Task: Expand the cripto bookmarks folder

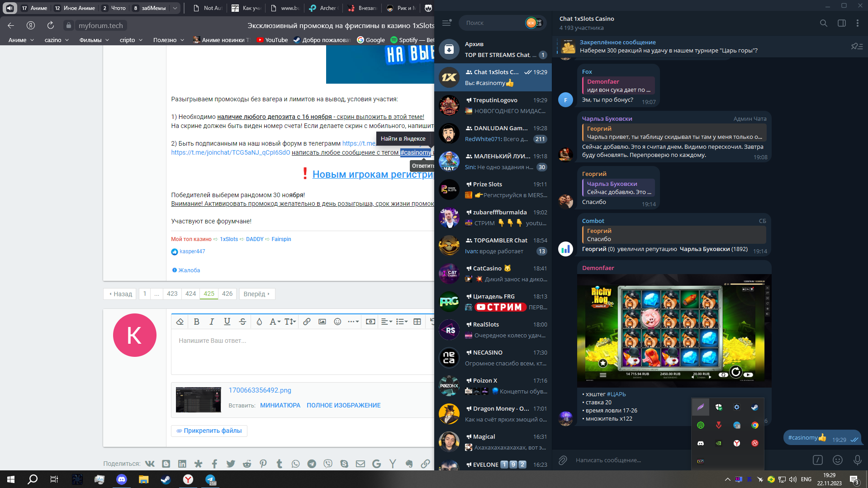Action: click(x=131, y=40)
